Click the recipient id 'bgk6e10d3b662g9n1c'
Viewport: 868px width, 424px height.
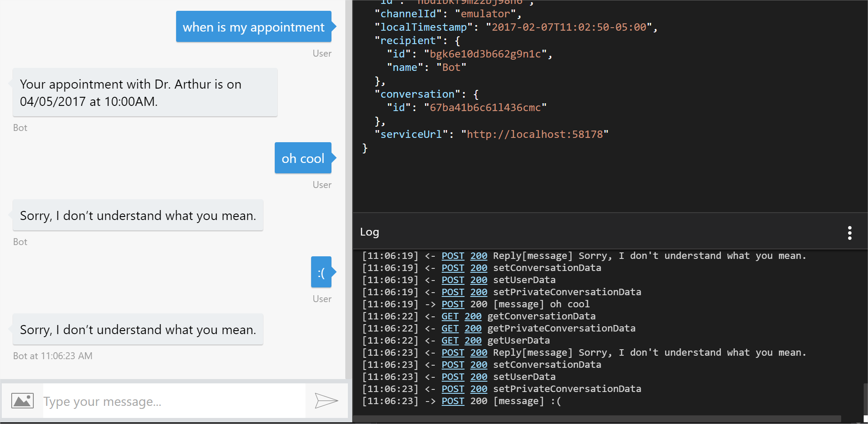[485, 54]
